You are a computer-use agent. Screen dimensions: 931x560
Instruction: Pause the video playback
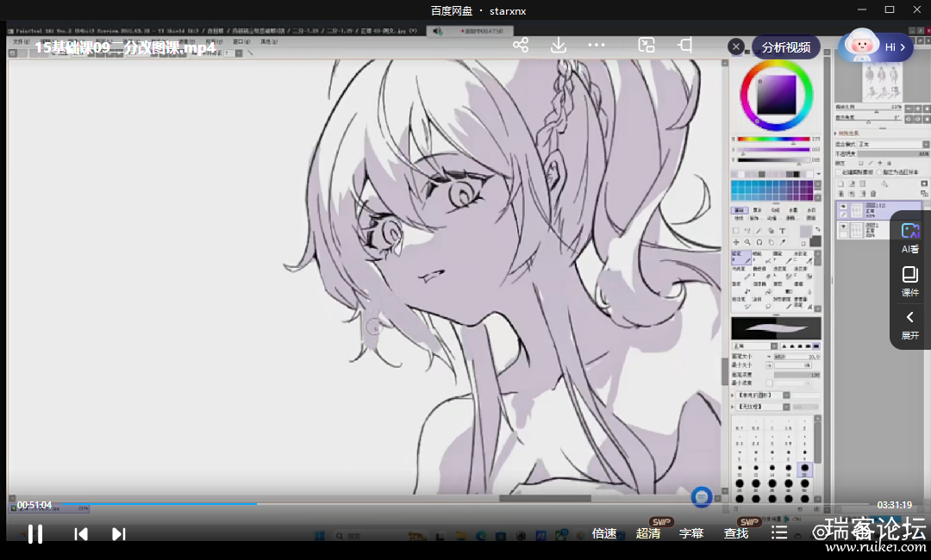(x=35, y=534)
